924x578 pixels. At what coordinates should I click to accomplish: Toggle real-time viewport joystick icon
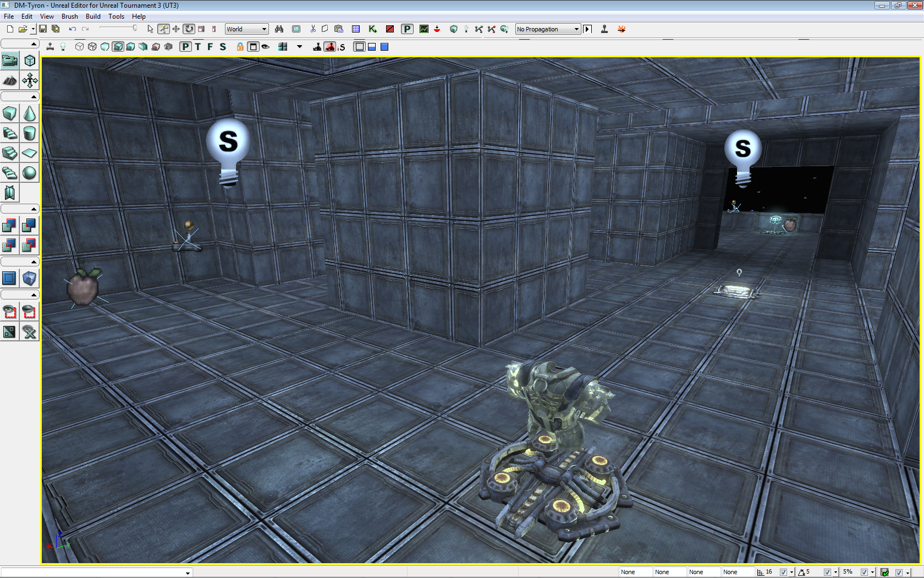click(x=50, y=47)
